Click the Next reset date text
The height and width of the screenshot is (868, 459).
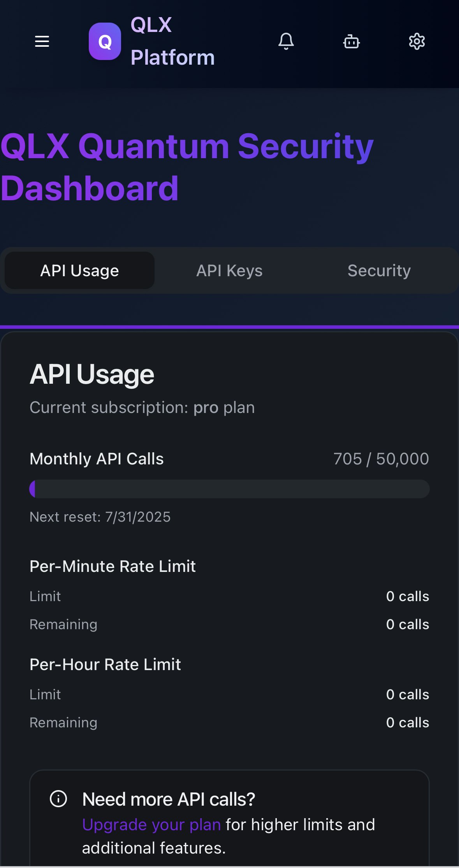click(x=100, y=517)
